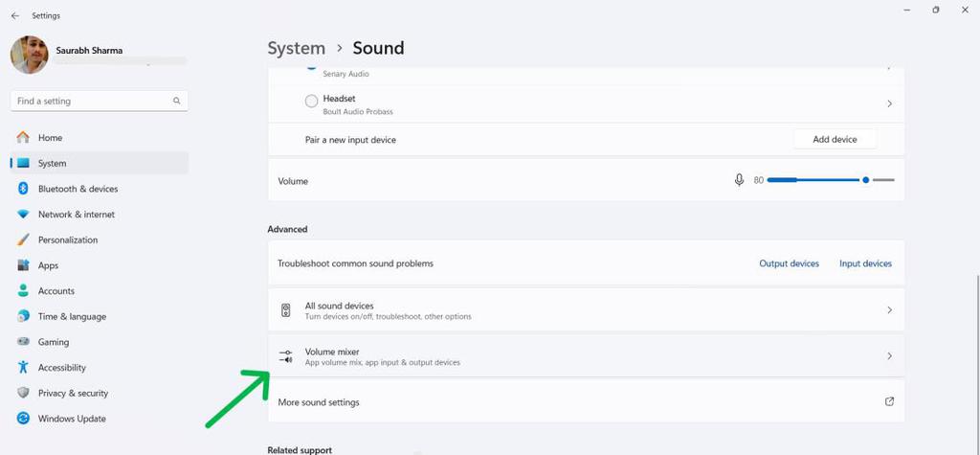The height and width of the screenshot is (455, 980).
Task: Expand the Headset device chevron
Action: coord(889,103)
